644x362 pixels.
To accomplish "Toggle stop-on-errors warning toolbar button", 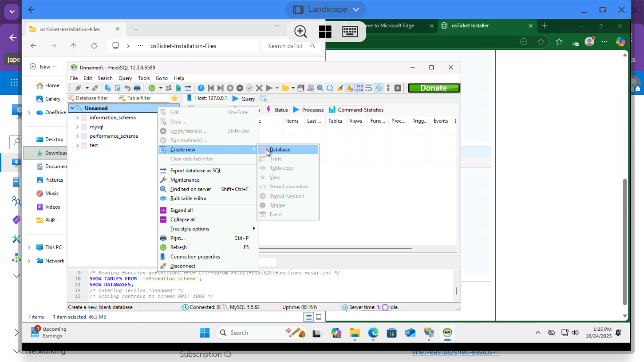I will tap(350, 88).
